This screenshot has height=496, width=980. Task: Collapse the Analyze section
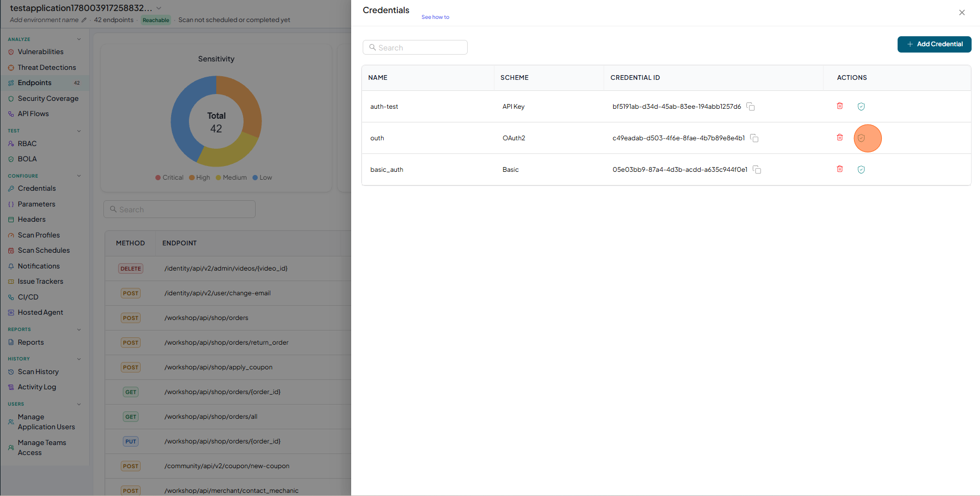pos(79,39)
